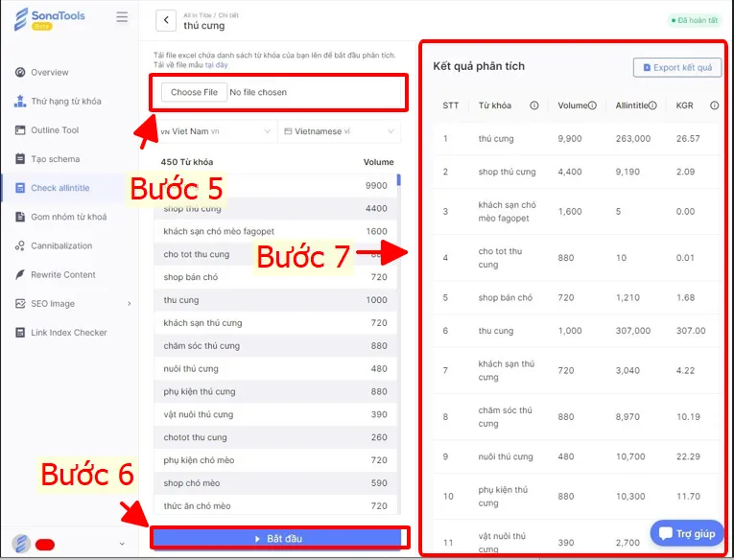Viewport: 734px width, 560px height.
Task: Click the info icon next to Từ khóa column
Action: coord(534,105)
